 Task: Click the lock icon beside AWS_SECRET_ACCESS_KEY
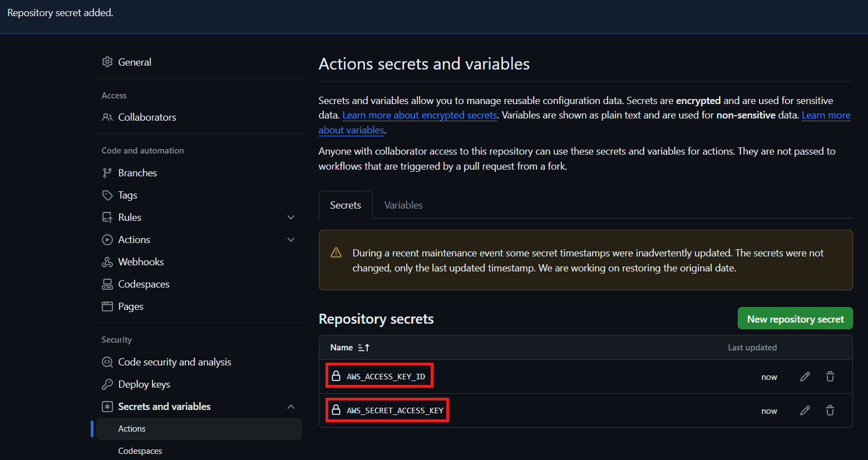tap(336, 410)
